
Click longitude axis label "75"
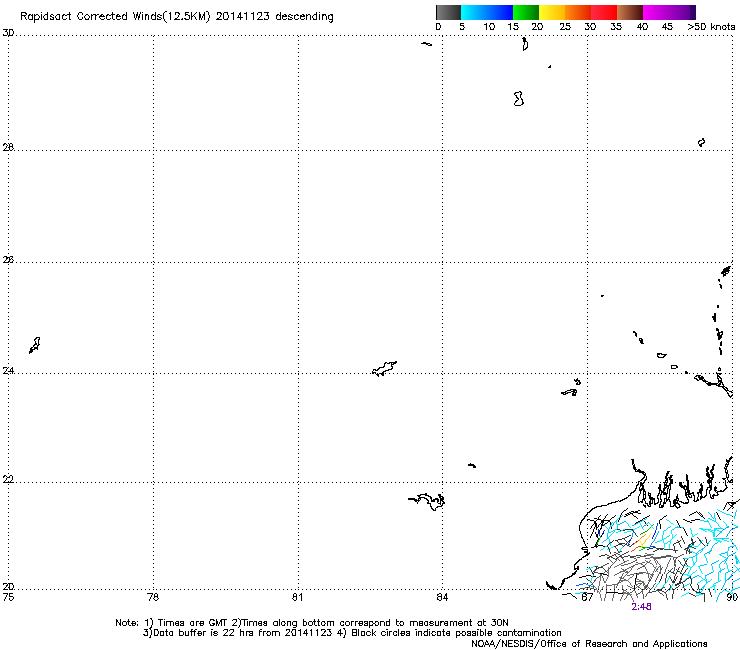(8, 597)
